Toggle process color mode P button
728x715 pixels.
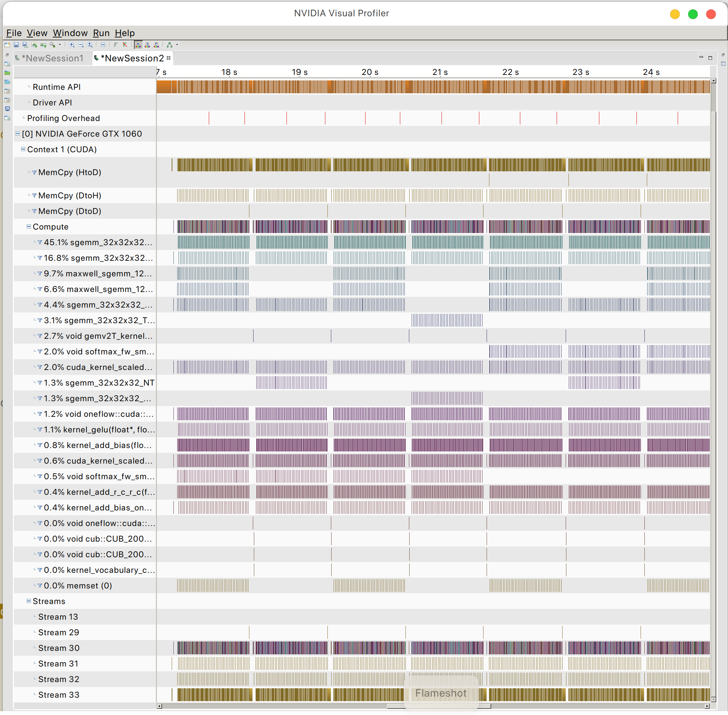[156, 45]
